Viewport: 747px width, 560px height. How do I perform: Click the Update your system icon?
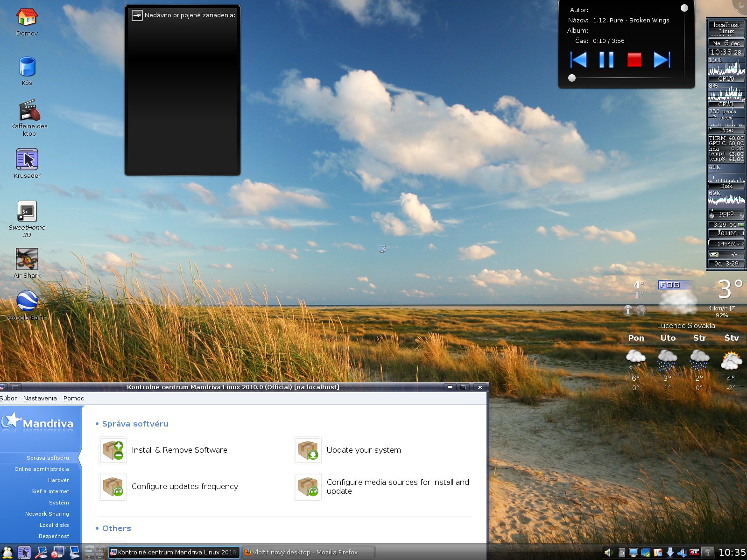(308, 450)
